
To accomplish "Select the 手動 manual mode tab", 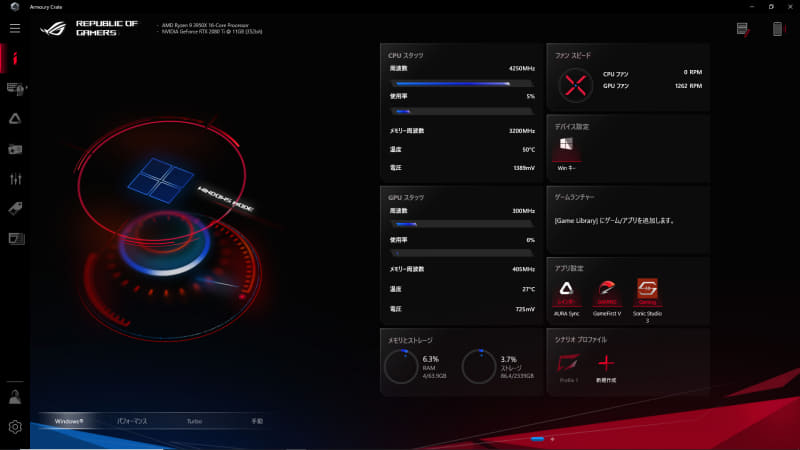I will [x=257, y=421].
